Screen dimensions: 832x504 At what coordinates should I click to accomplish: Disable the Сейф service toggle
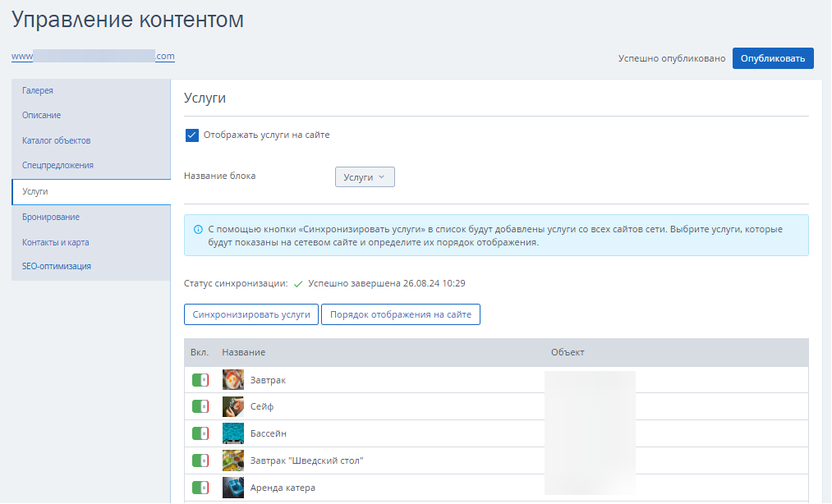[200, 406]
